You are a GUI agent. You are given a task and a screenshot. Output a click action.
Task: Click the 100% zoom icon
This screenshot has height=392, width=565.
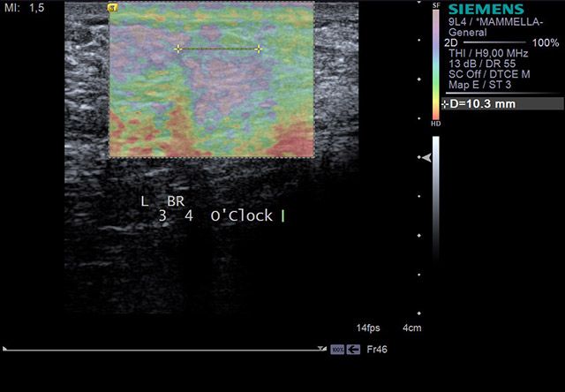tap(337, 350)
